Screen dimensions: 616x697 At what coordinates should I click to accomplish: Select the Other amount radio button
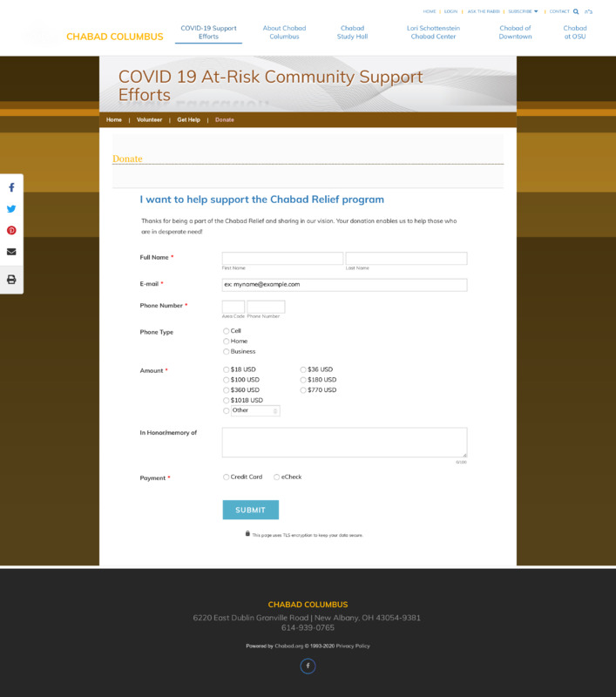tap(227, 410)
